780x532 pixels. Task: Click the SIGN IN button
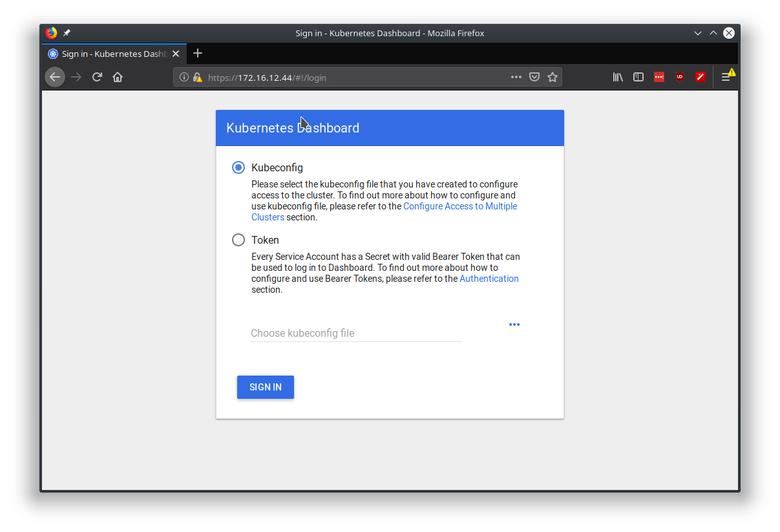click(266, 387)
